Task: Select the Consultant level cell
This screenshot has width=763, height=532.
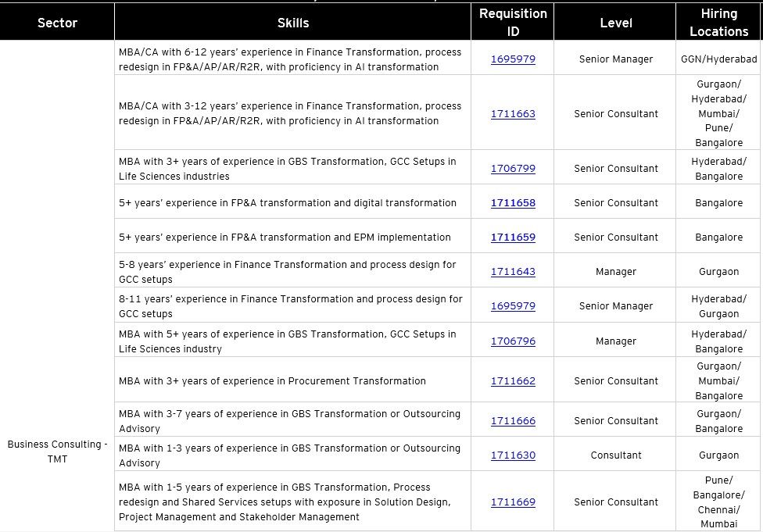Action: tap(615, 454)
